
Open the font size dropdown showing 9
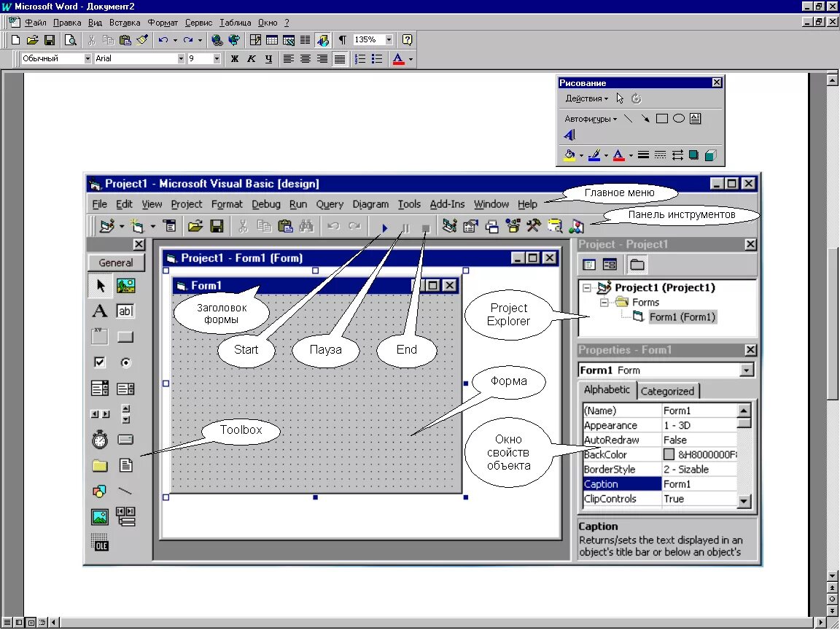tap(217, 59)
